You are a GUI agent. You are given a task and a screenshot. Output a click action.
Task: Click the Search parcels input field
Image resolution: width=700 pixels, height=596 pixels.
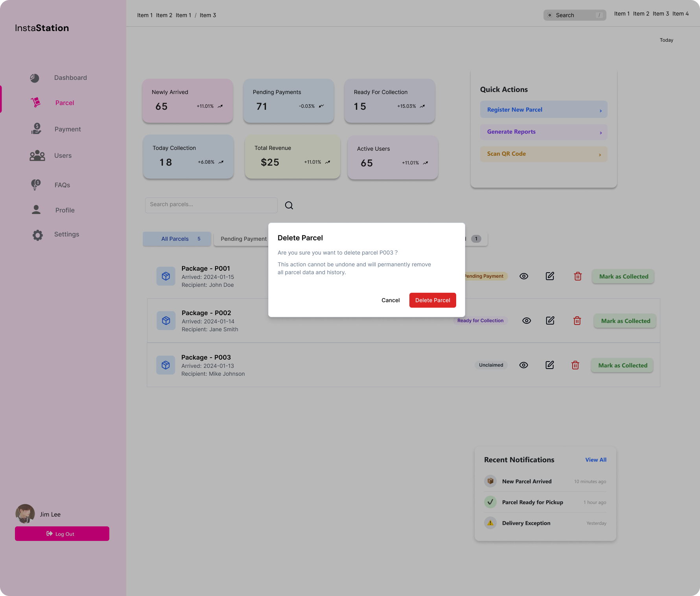pyautogui.click(x=211, y=205)
